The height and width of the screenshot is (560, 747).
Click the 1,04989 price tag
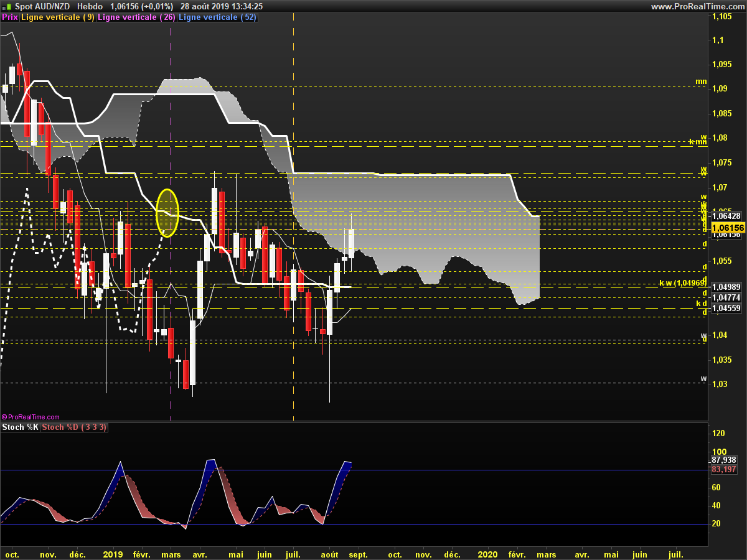point(726,287)
